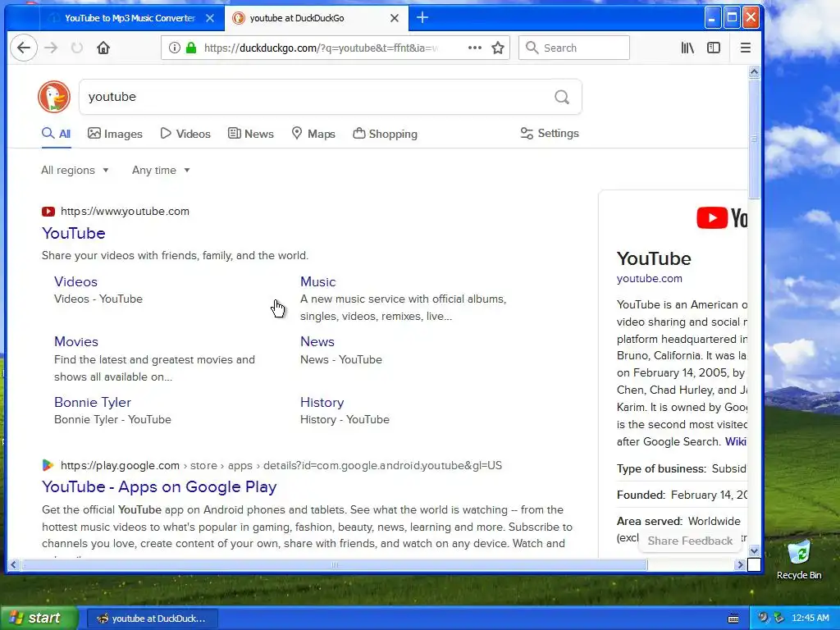Reload the page with refresh icon
Image resolution: width=840 pixels, height=630 pixels.
click(77, 48)
